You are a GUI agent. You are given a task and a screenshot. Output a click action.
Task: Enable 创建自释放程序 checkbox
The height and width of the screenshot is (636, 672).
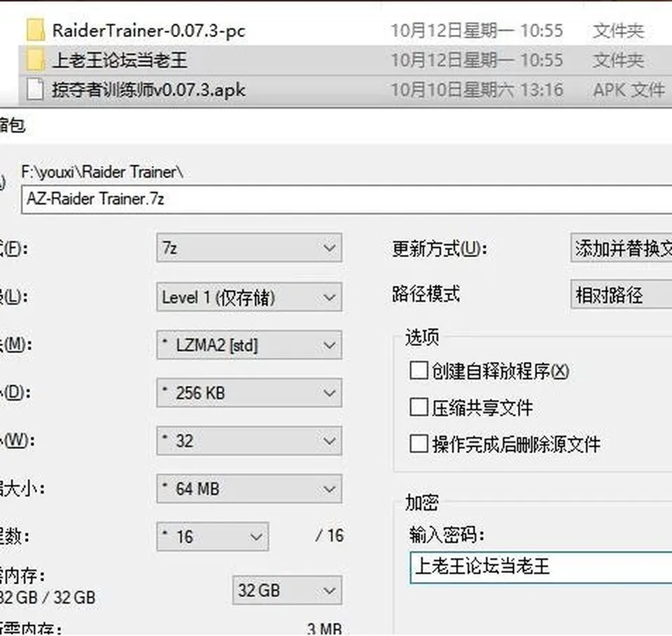pyautogui.click(x=419, y=371)
